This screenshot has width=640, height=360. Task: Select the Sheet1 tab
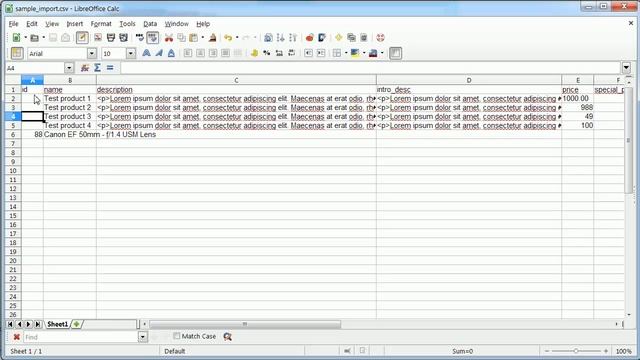[x=57, y=324]
